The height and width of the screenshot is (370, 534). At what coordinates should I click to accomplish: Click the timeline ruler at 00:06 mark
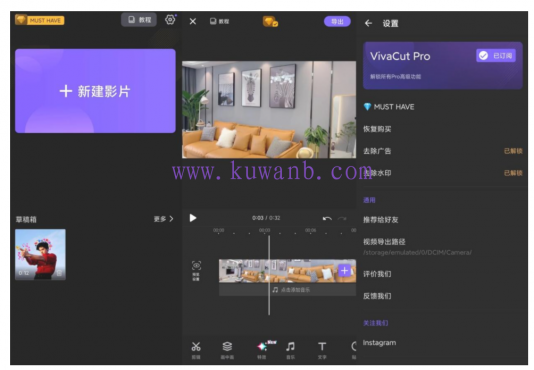click(310, 231)
